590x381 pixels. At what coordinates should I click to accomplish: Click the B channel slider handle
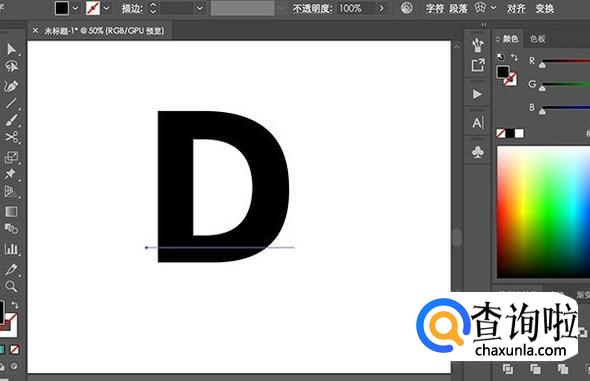click(x=542, y=111)
